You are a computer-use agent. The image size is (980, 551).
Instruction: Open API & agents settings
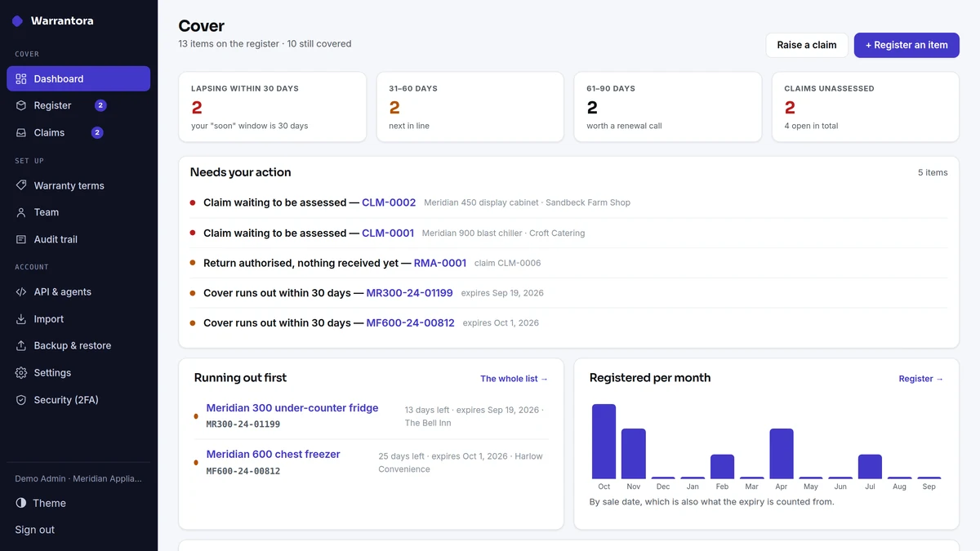click(x=78, y=291)
